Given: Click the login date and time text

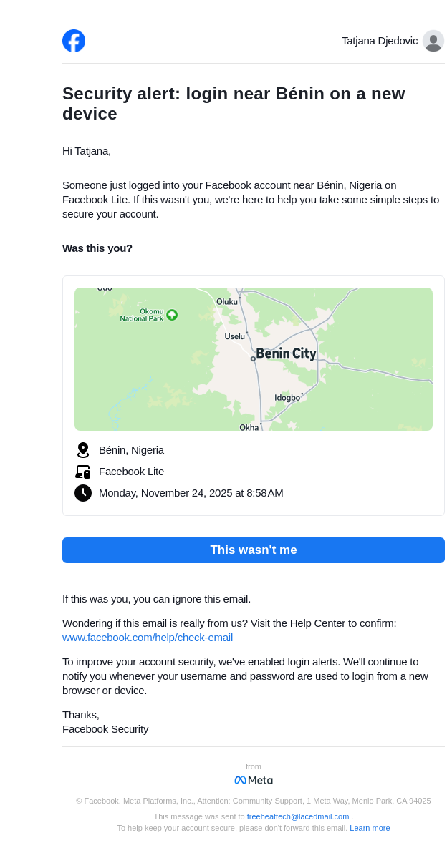Looking at the screenshot, I should 191,493.
